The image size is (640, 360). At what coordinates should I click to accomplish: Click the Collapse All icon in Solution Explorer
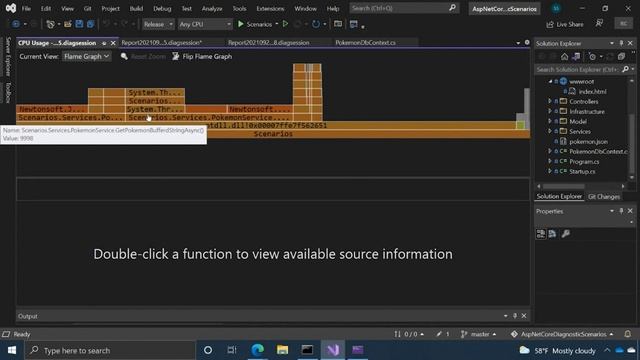621,57
